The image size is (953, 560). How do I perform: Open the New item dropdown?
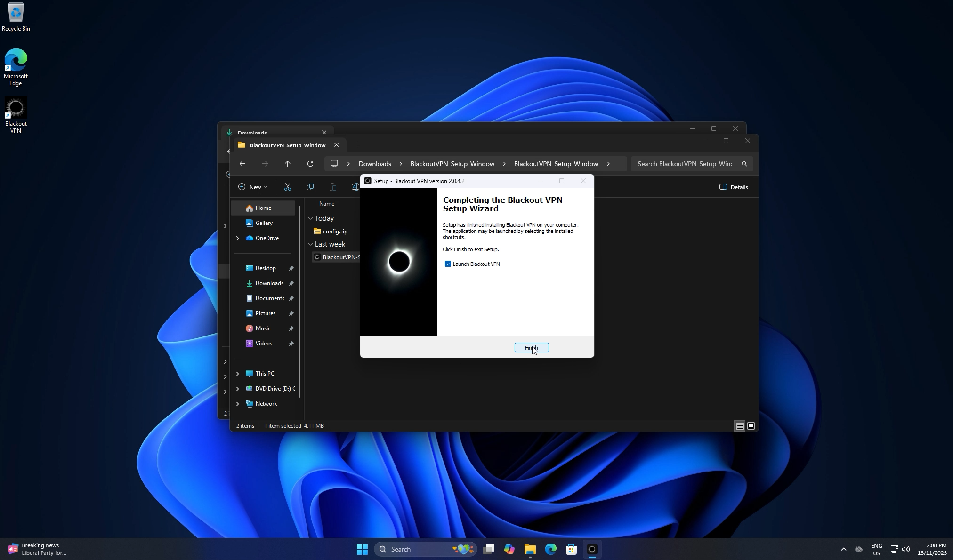pyautogui.click(x=253, y=187)
